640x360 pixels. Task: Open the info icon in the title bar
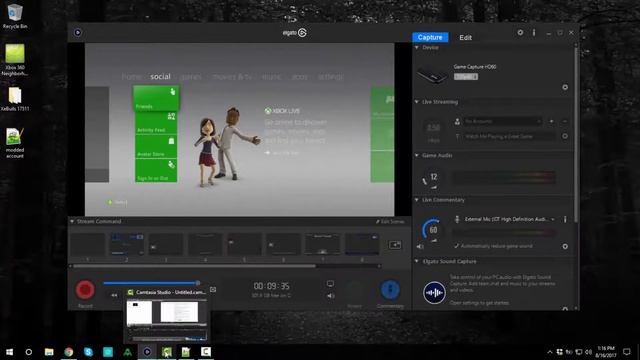pyautogui.click(x=533, y=32)
